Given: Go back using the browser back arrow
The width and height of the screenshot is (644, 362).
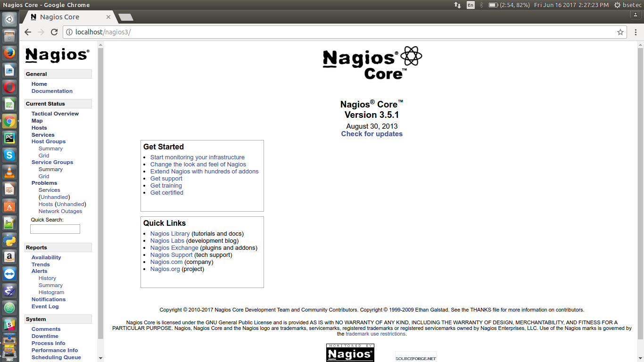Looking at the screenshot, I should [x=28, y=32].
